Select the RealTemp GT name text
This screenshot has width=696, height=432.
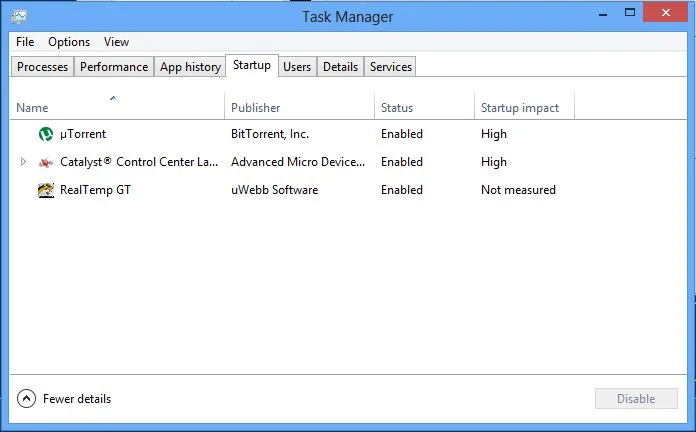[x=95, y=190]
